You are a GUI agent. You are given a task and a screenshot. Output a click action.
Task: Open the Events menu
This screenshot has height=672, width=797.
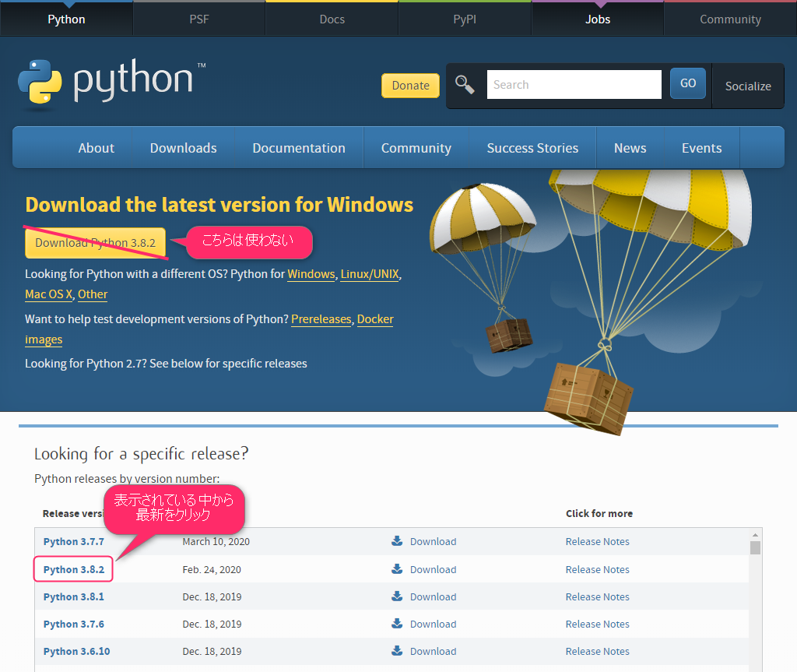[x=702, y=148]
